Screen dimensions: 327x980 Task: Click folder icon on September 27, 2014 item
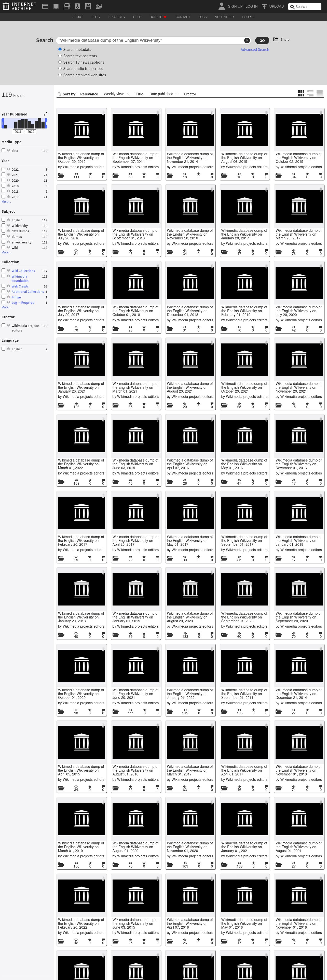(115, 175)
